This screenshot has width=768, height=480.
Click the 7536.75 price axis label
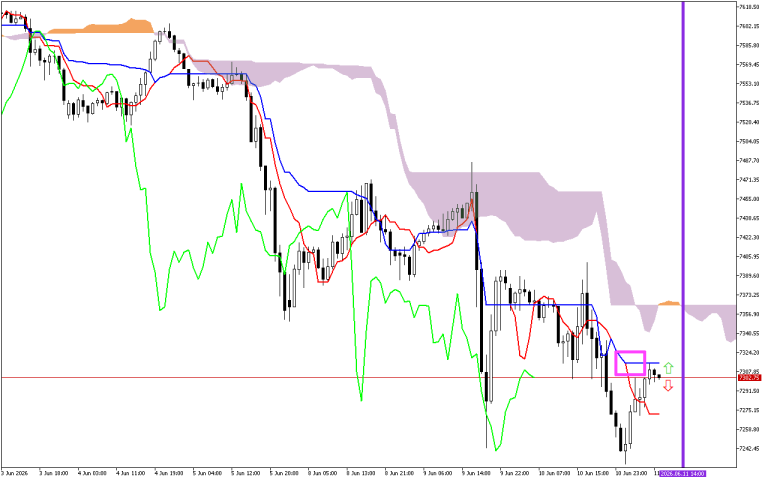[749, 103]
